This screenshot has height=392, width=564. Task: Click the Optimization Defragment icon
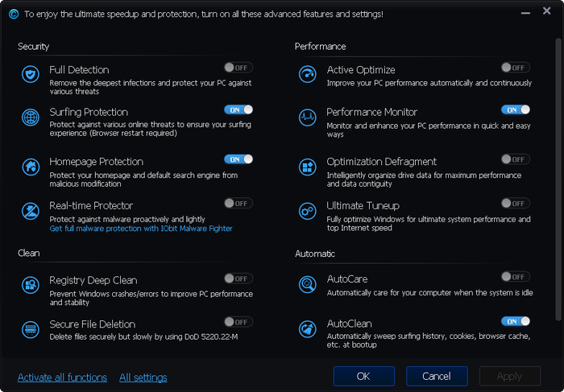[307, 167]
